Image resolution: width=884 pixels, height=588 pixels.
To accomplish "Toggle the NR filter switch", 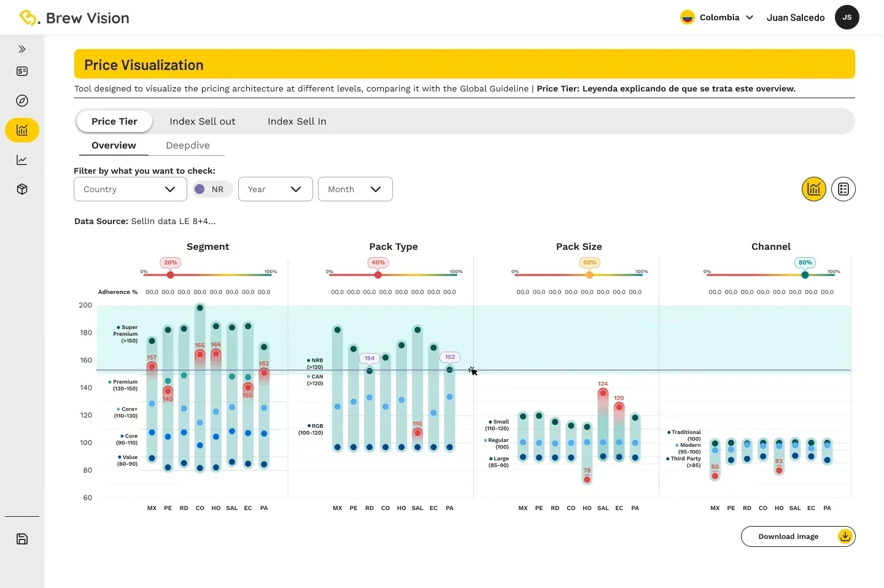I will (x=212, y=189).
